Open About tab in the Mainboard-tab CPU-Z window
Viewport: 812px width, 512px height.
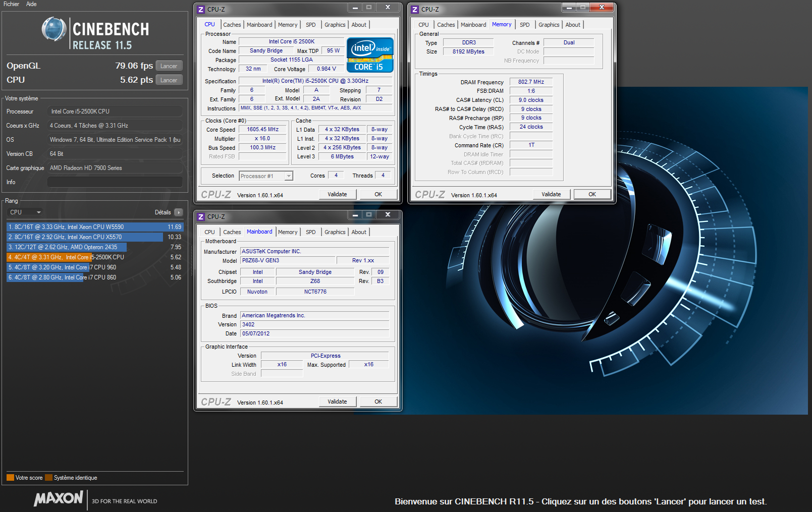click(359, 232)
